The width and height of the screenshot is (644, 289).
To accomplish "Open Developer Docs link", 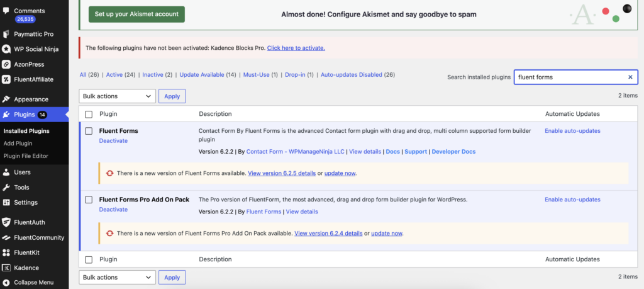I will 453,151.
